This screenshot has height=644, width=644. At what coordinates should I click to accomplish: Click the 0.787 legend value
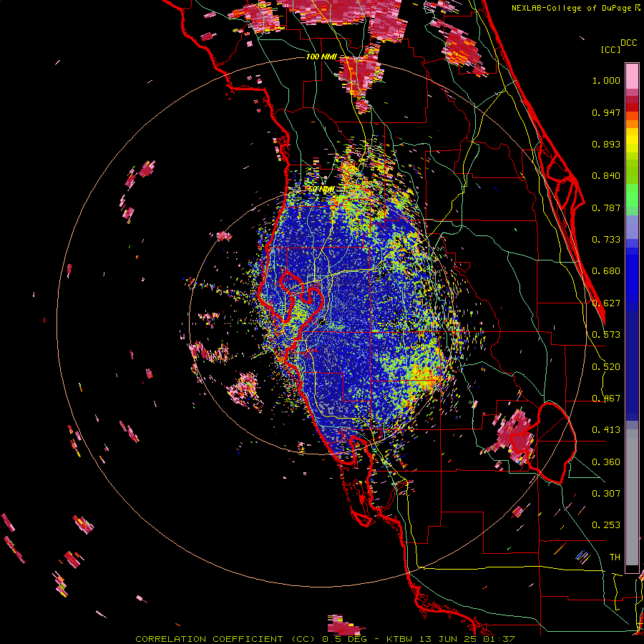point(606,208)
